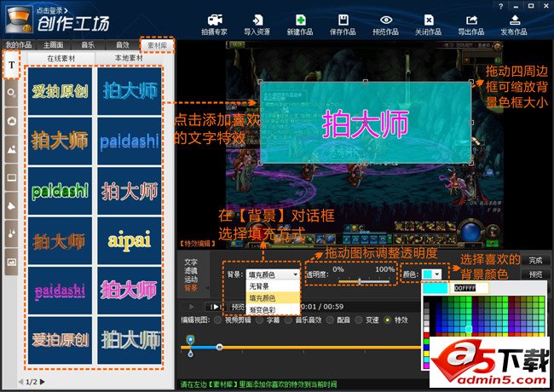Save the project via 保存作品
Viewport: 554px width, 392px height.
[343, 25]
